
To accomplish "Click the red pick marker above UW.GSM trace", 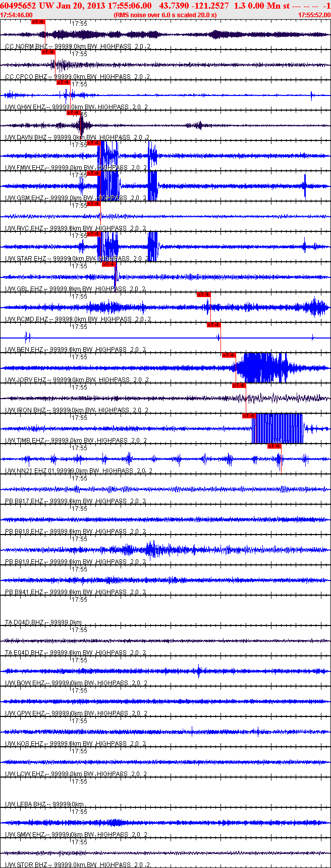I will (94, 173).
